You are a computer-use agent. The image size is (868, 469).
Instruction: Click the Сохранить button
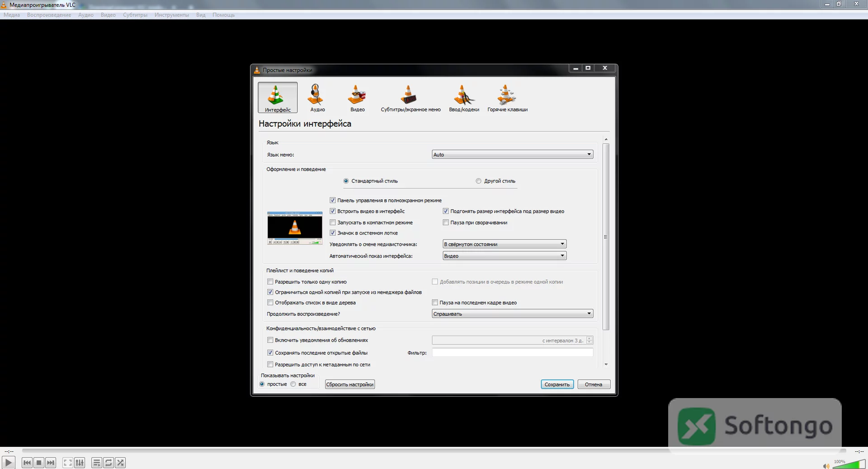pos(557,385)
